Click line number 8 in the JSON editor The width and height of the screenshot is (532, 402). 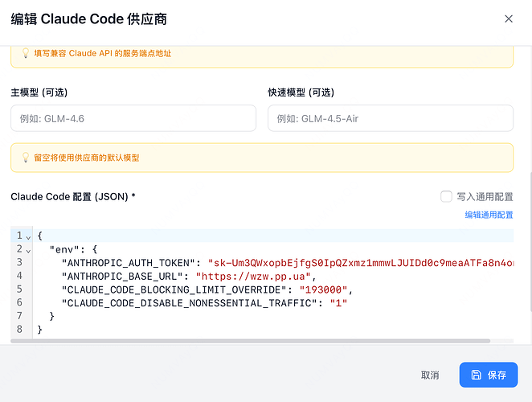coord(19,329)
